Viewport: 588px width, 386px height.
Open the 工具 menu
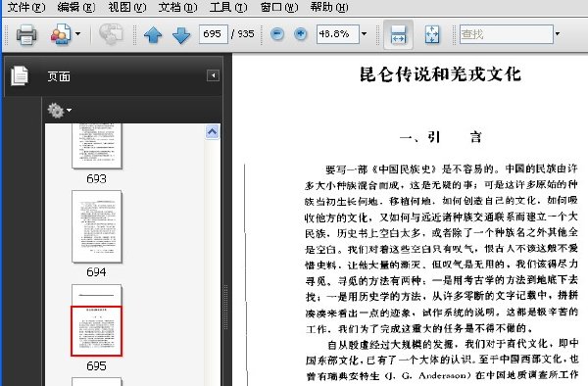[228, 7]
